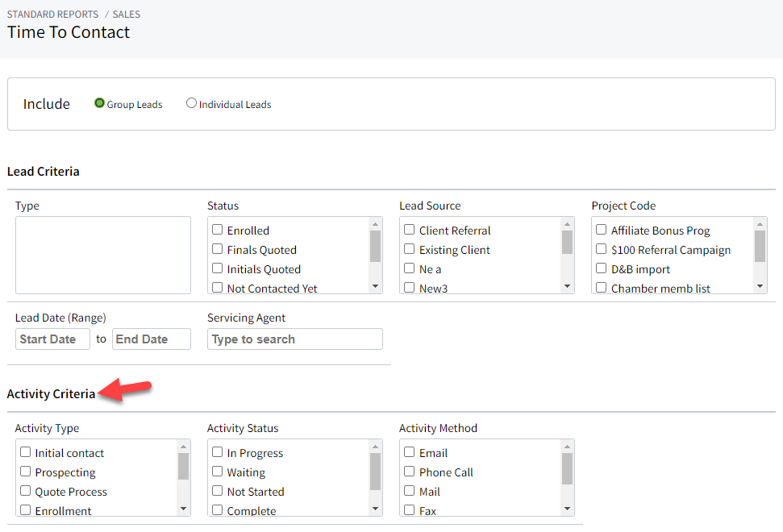Select the Individual Leads option
This screenshot has height=532, width=783.
tap(191, 102)
